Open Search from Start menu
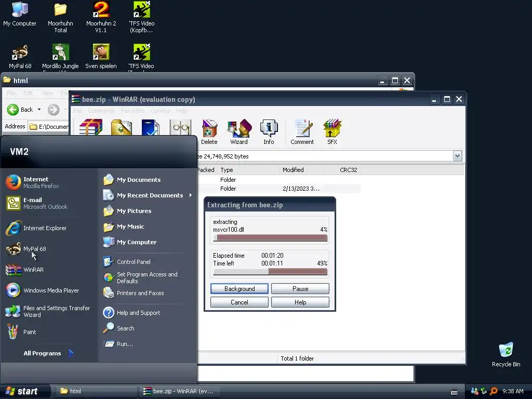 pos(119,328)
